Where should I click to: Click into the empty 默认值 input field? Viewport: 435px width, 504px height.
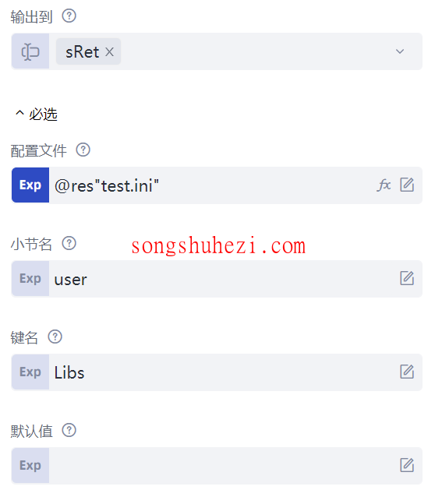tap(224, 466)
